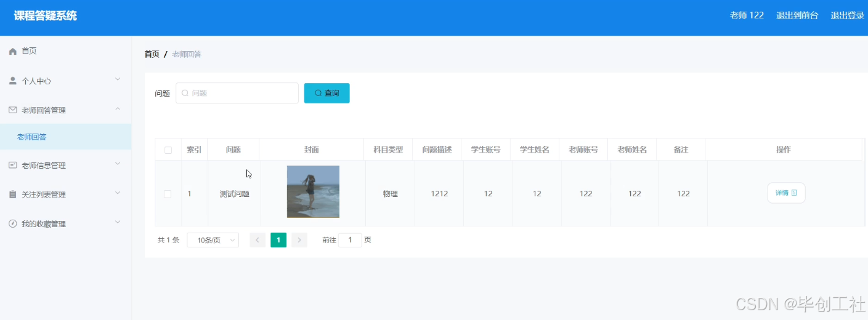The height and width of the screenshot is (320, 868).
Task: Click the 课程答疑系统 title
Action: [x=46, y=16]
